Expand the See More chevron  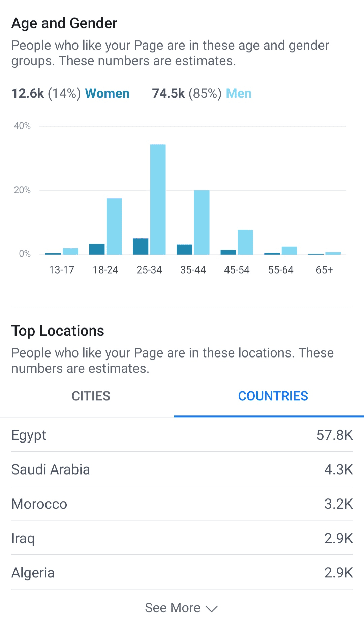pos(212,609)
